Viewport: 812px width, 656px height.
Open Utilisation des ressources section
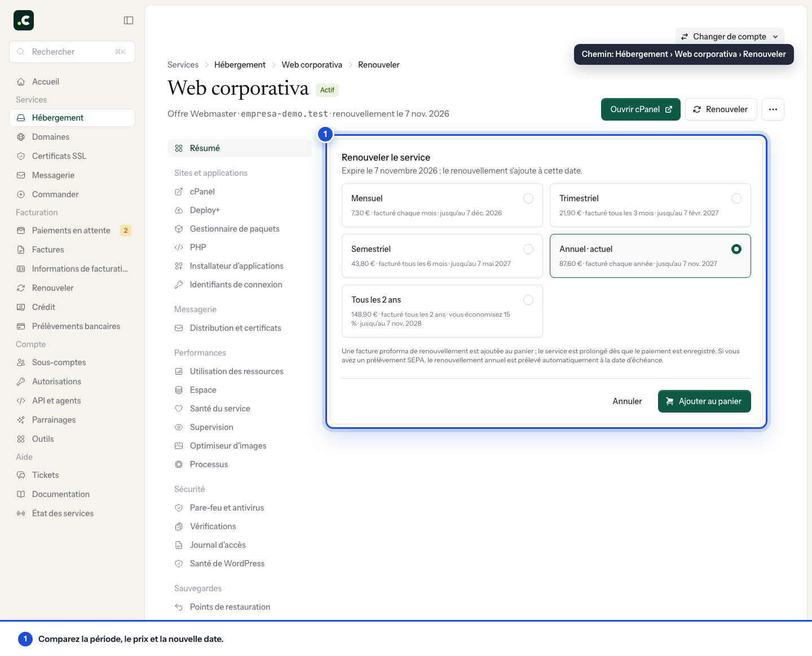(x=240, y=371)
